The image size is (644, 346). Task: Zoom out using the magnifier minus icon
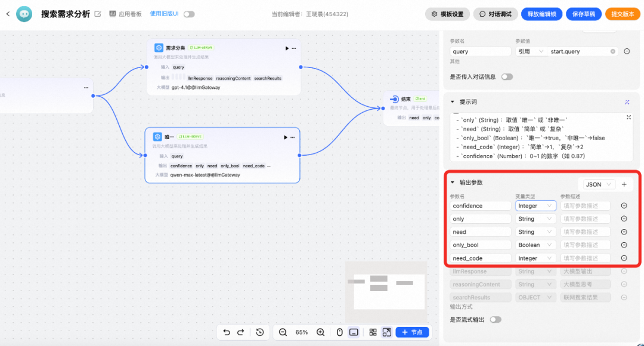coord(282,332)
